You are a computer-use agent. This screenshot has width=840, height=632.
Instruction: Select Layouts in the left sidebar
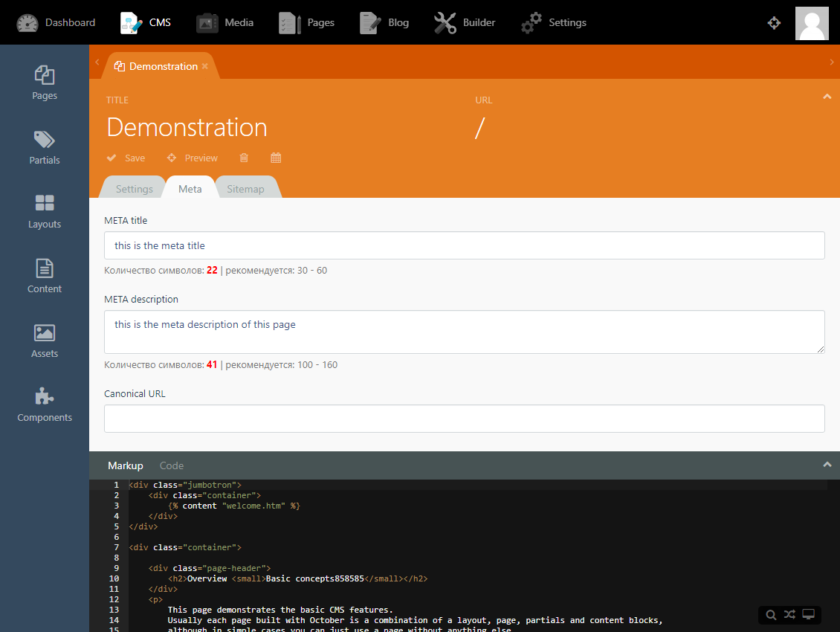point(45,212)
